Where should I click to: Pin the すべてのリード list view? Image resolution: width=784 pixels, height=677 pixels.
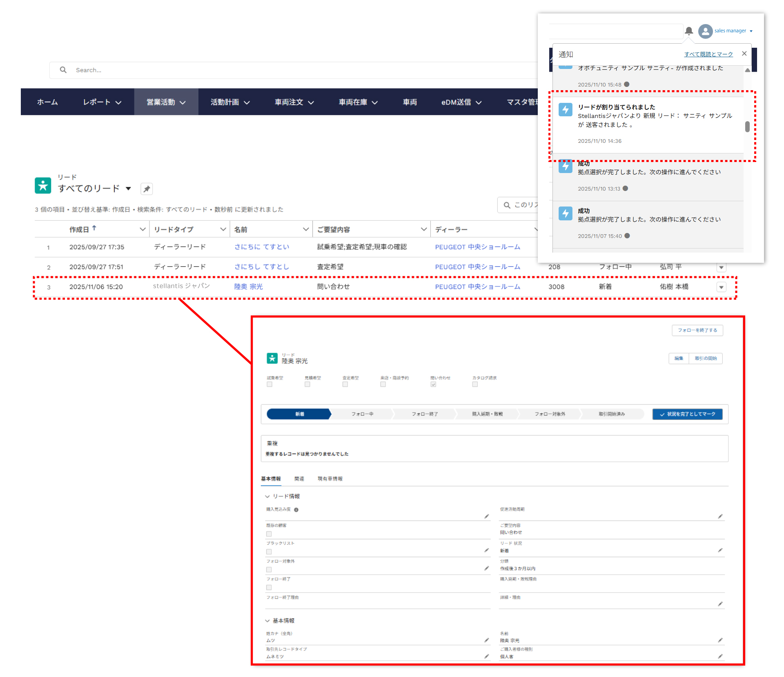pos(147,189)
